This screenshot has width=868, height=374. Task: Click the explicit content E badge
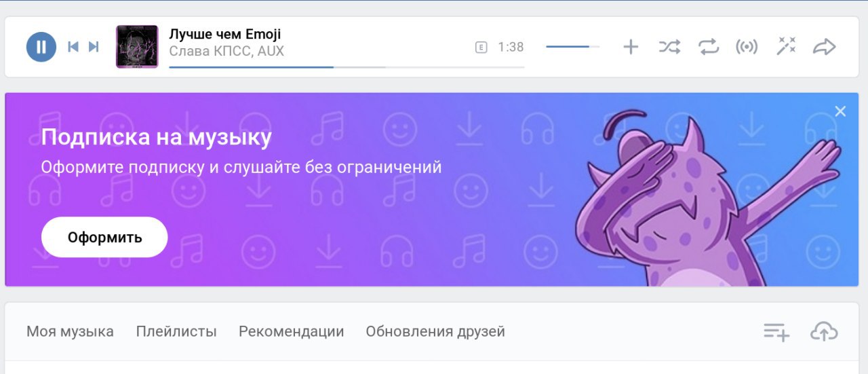click(x=481, y=48)
